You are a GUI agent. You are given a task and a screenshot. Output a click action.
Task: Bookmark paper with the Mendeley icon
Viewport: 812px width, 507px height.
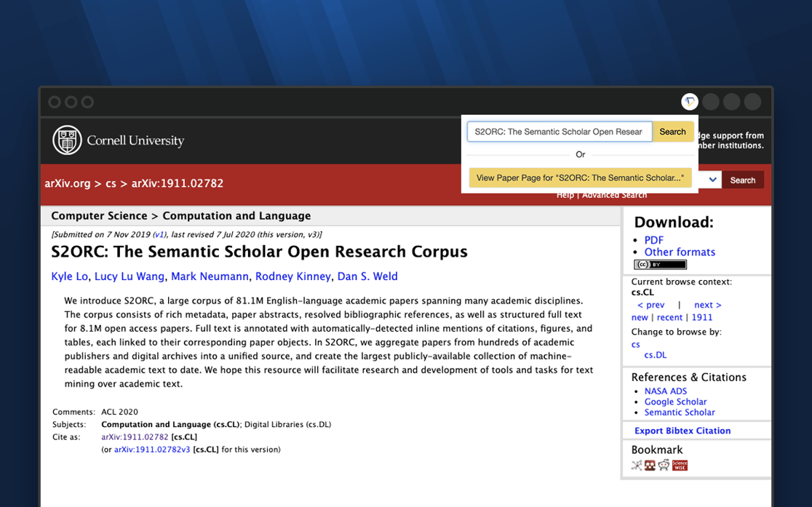pos(650,466)
